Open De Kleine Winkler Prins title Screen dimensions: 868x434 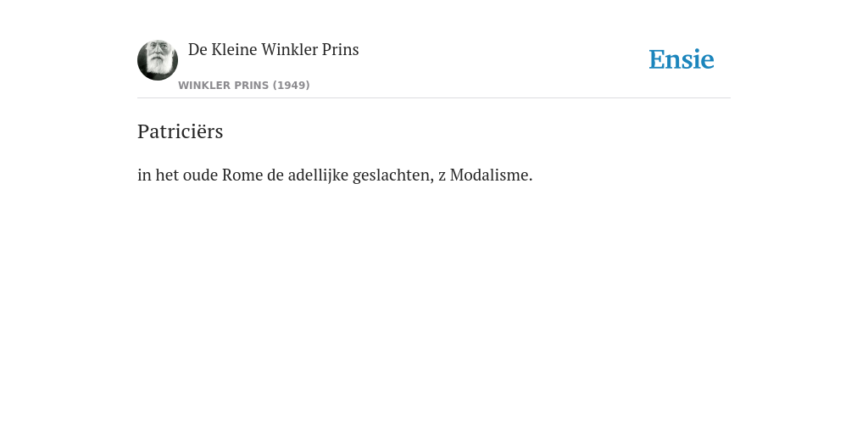pyautogui.click(x=274, y=49)
